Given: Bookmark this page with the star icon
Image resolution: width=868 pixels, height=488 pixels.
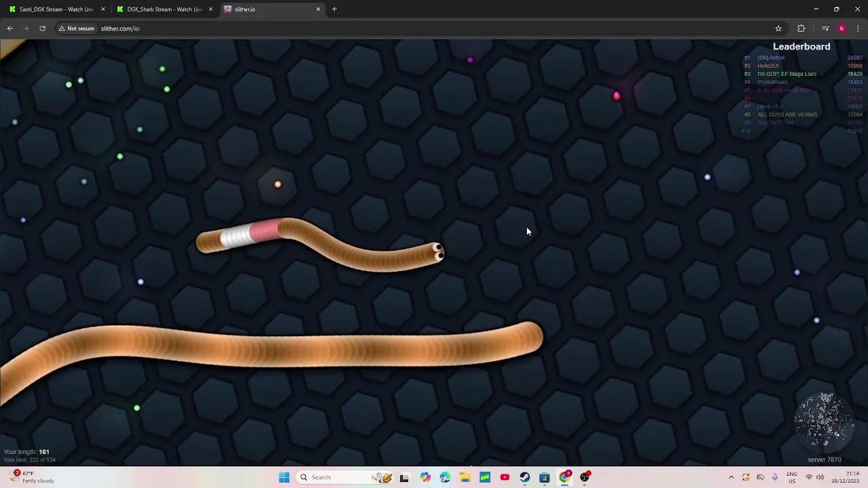Looking at the screenshot, I should click(x=778, y=28).
